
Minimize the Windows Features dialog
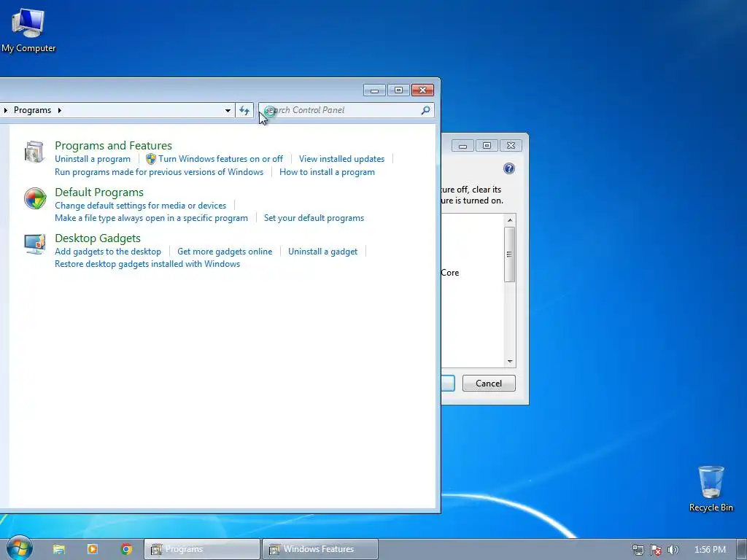(462, 146)
